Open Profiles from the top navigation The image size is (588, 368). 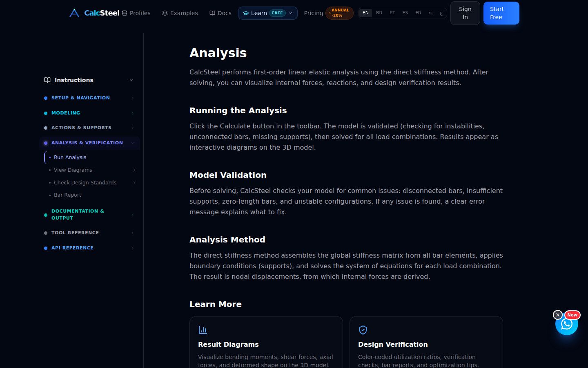point(136,13)
